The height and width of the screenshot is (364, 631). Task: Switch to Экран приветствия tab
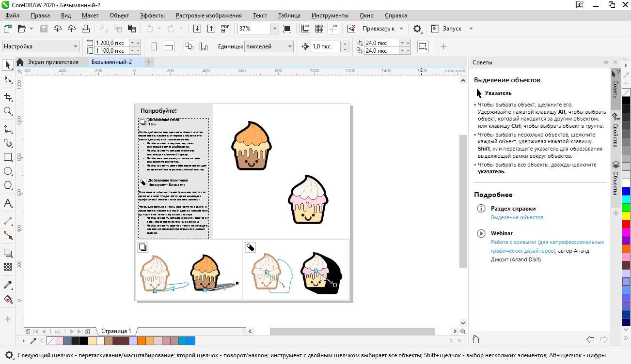point(53,62)
